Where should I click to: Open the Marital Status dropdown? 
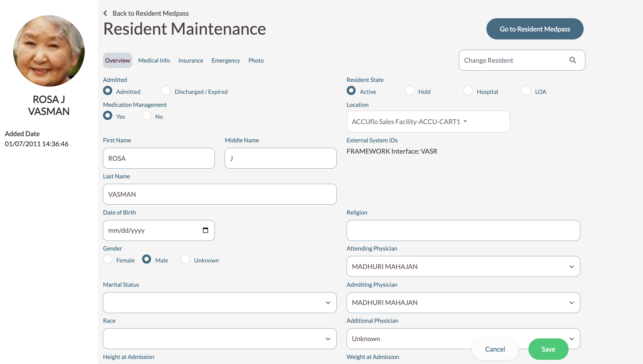pos(219,302)
